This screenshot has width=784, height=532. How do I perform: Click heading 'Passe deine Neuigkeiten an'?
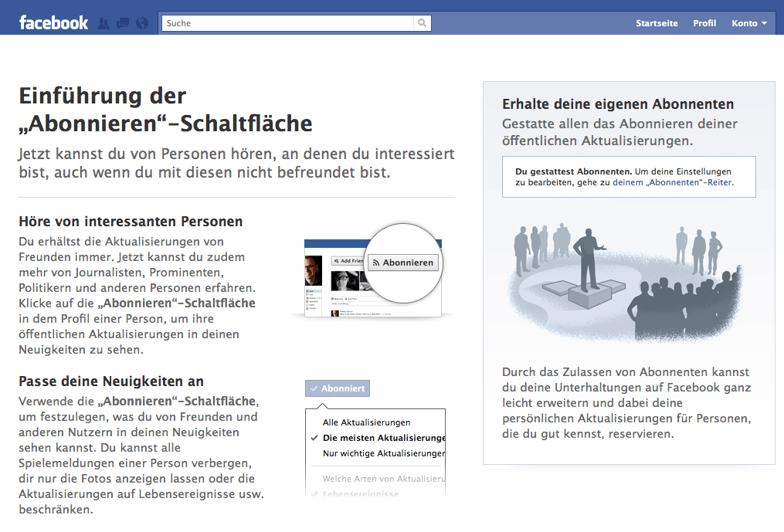click(x=111, y=381)
